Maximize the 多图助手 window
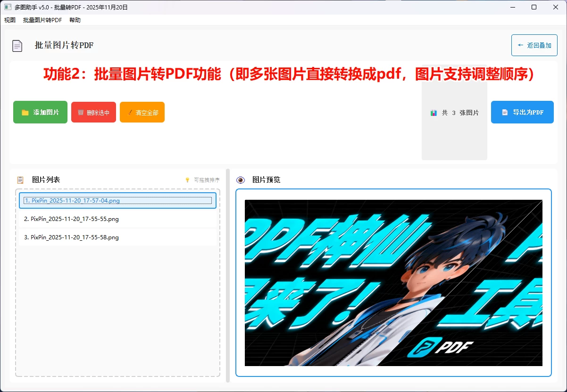The width and height of the screenshot is (567, 392). tap(534, 7)
